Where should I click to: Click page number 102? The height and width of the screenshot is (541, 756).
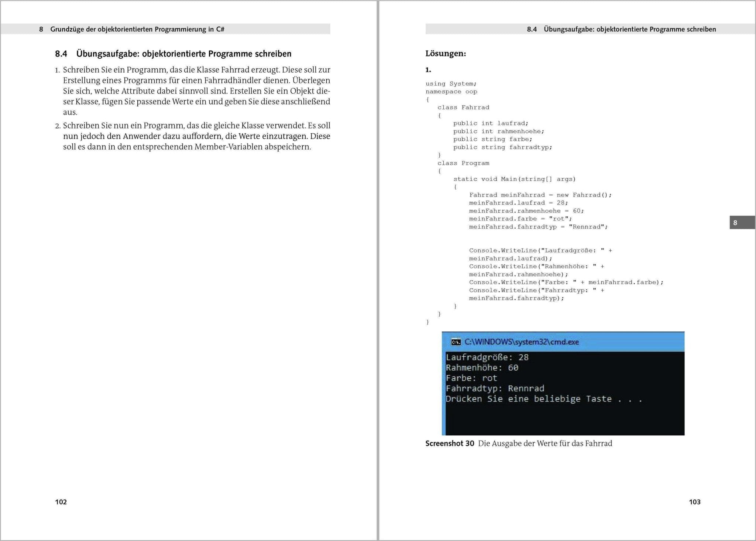click(x=61, y=501)
